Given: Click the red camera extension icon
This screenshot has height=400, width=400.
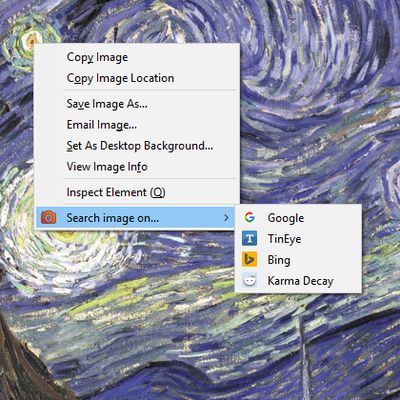Looking at the screenshot, I should (x=49, y=217).
